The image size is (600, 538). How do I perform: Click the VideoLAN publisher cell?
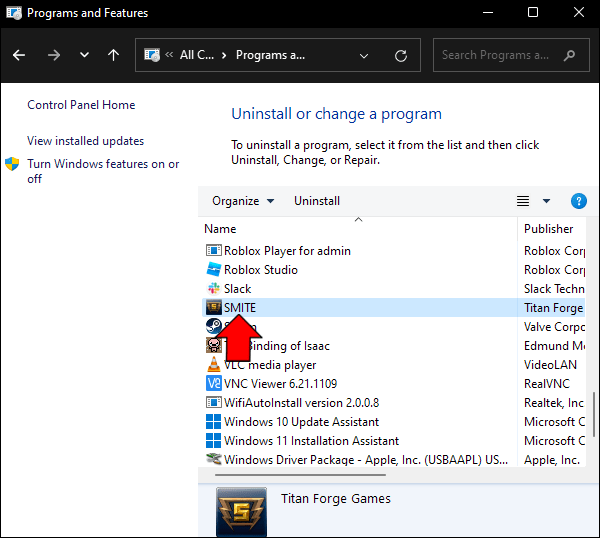550,365
